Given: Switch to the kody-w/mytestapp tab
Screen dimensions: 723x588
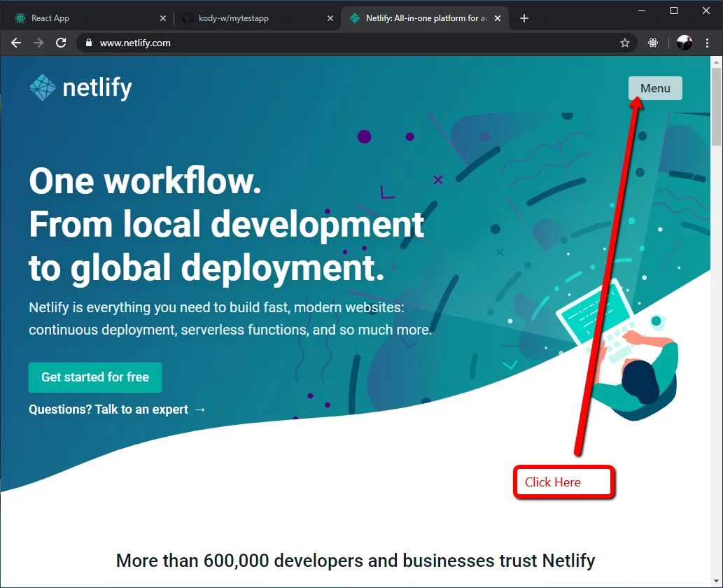Looking at the screenshot, I should pos(257,18).
